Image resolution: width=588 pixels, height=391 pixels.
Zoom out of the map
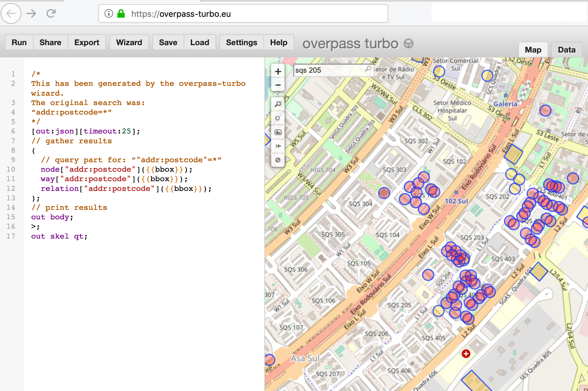click(278, 85)
